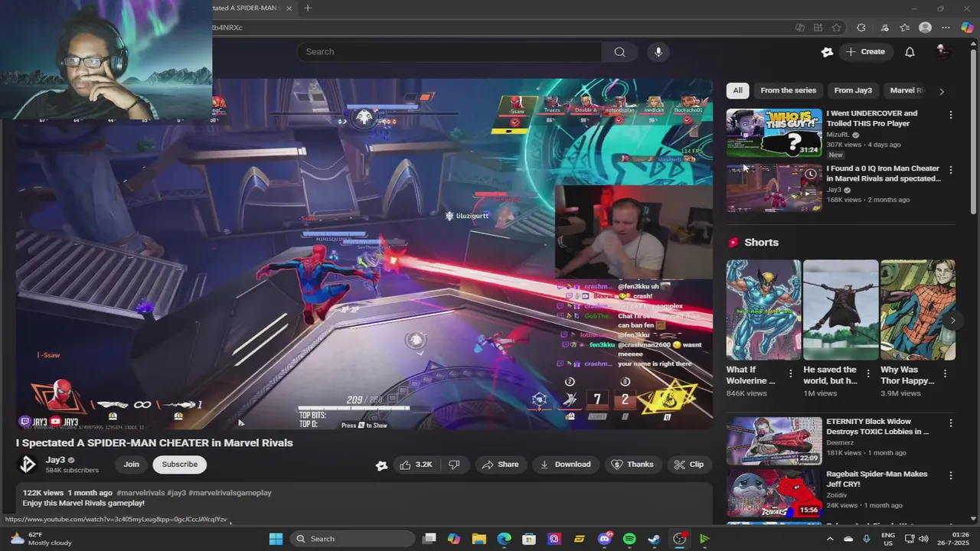The height and width of the screenshot is (551, 980).
Task: Click the Jay3 channel avatar below video
Action: 28,464
